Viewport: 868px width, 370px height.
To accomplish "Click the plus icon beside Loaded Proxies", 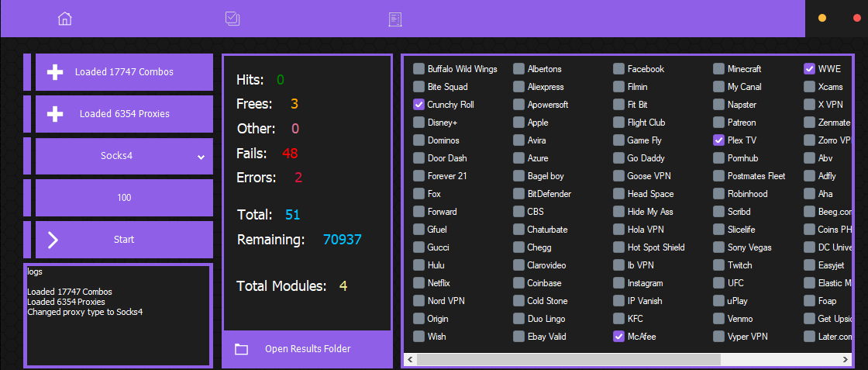I will click(54, 114).
